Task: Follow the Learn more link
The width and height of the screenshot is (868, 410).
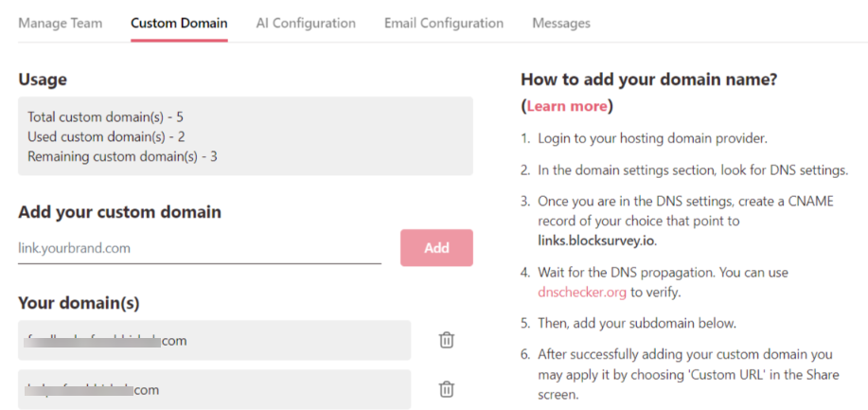Action: 567,105
